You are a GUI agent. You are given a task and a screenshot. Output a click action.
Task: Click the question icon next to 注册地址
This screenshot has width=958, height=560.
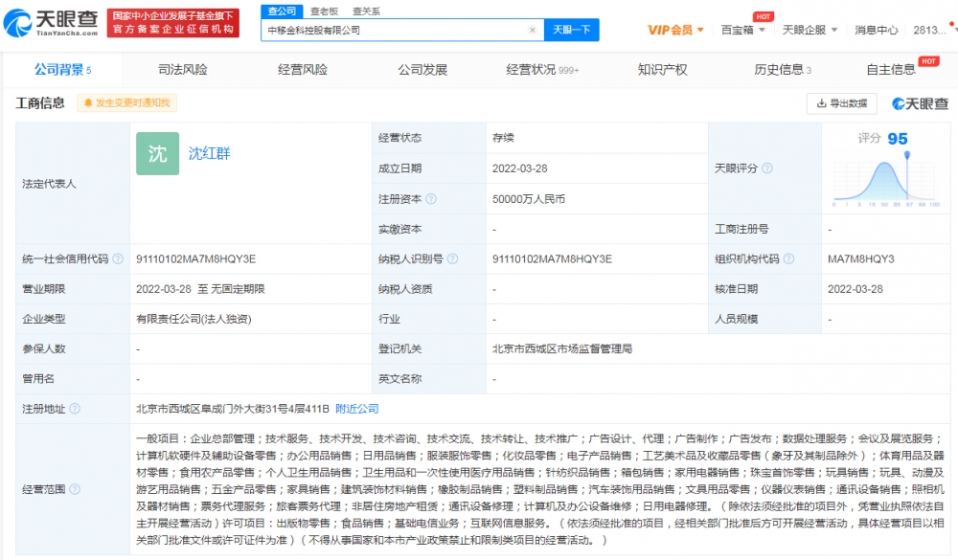(75, 409)
